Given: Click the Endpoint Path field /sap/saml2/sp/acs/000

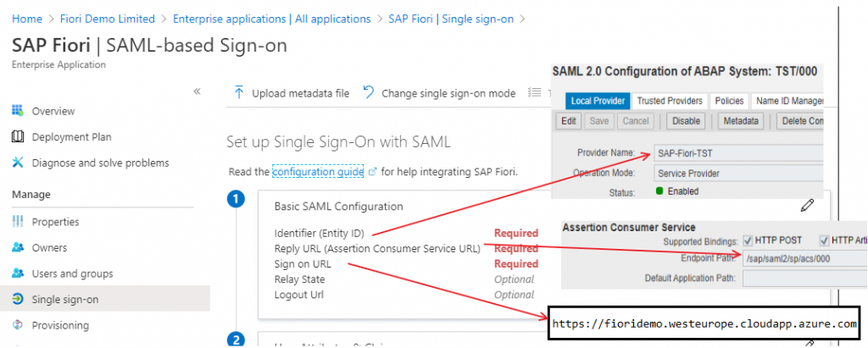Looking at the screenshot, I should [805, 257].
